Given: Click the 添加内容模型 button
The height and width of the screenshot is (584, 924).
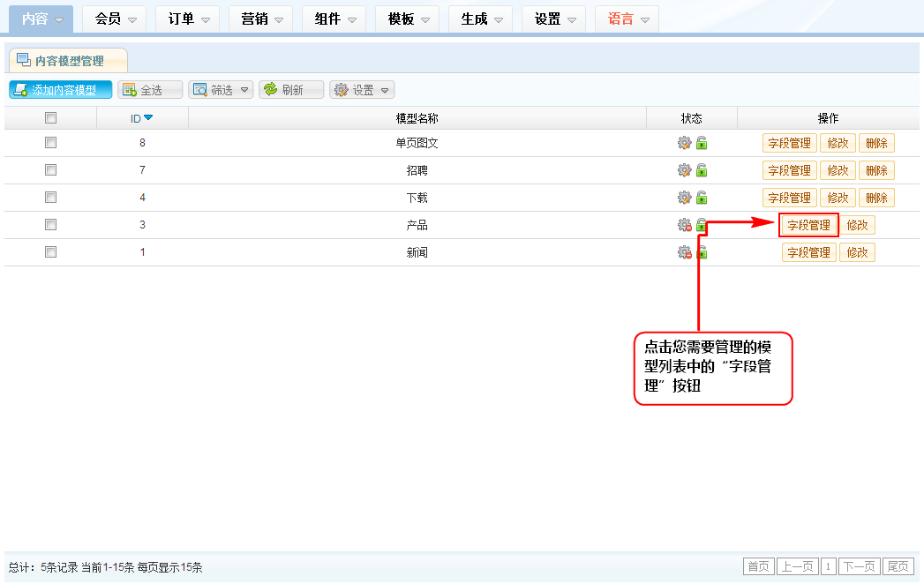Looking at the screenshot, I should coord(61,90).
